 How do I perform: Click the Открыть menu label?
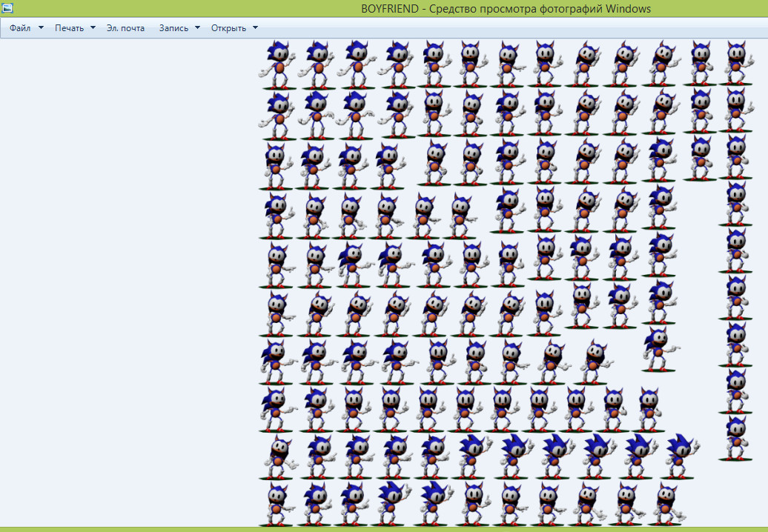(228, 28)
